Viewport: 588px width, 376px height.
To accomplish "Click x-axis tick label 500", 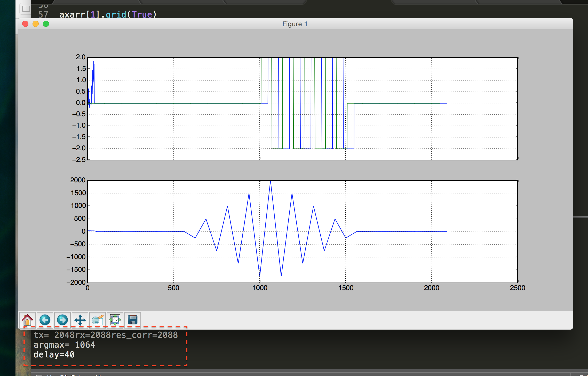I will pos(173,288).
